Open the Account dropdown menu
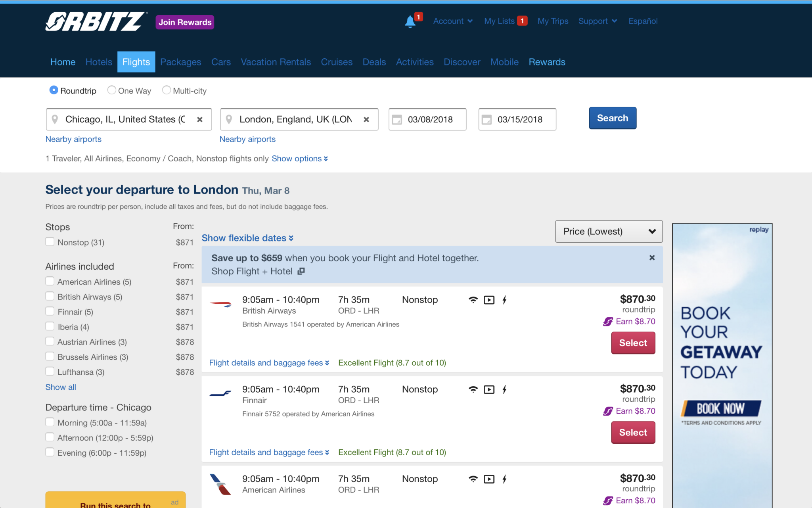The height and width of the screenshot is (508, 812). [x=453, y=21]
